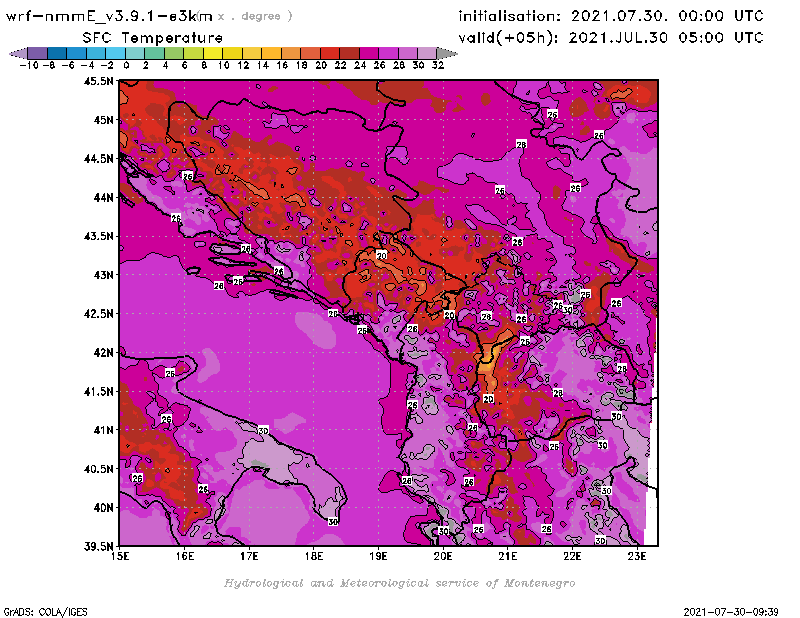Click the '22E' longitude axis label

coord(572,556)
